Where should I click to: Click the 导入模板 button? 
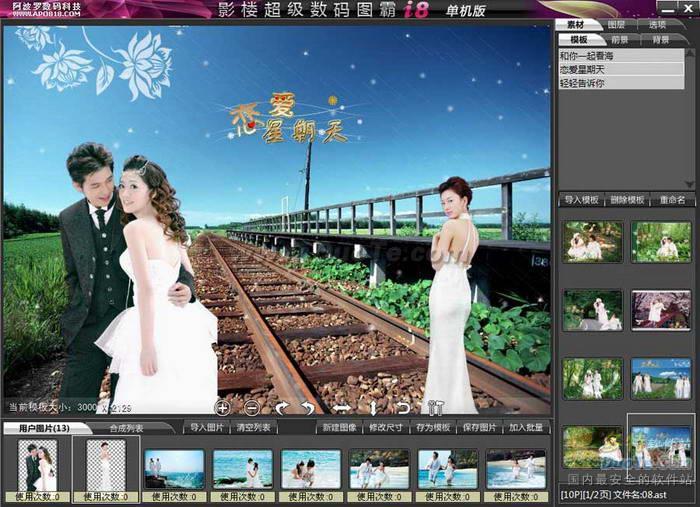[581, 200]
